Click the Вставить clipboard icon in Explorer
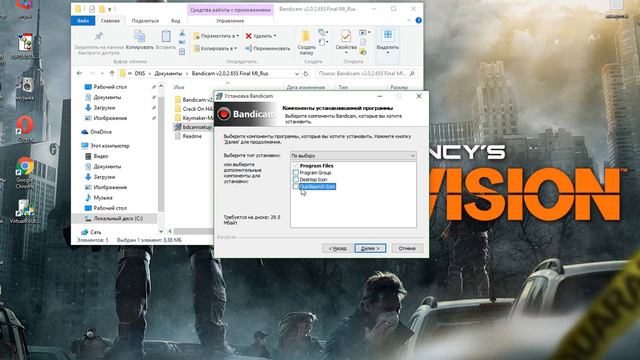The height and width of the screenshot is (360, 640). 166,37
